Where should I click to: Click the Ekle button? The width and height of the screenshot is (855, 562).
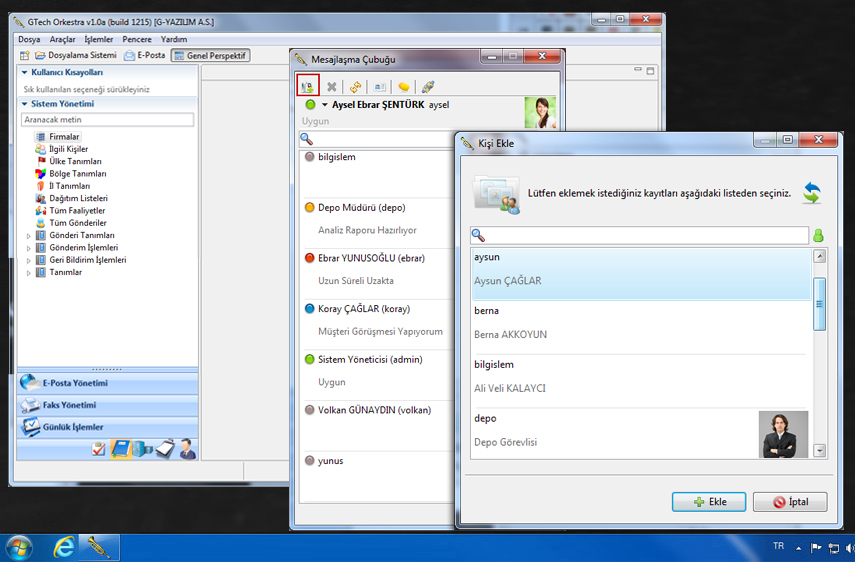click(x=707, y=502)
